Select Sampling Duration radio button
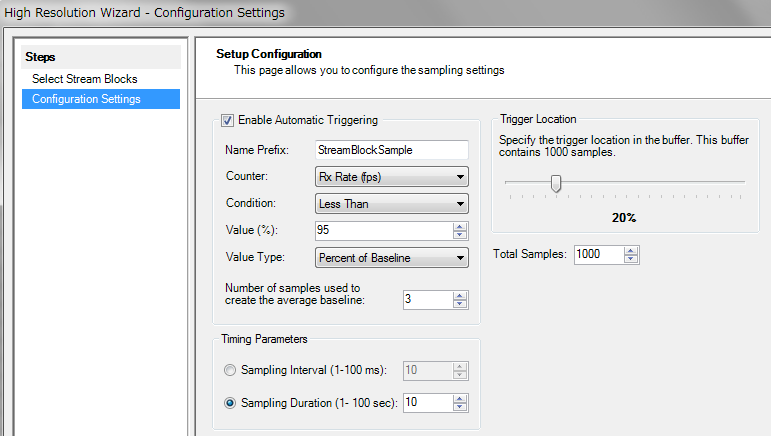Viewport: 771px width, 436px height. pos(230,403)
